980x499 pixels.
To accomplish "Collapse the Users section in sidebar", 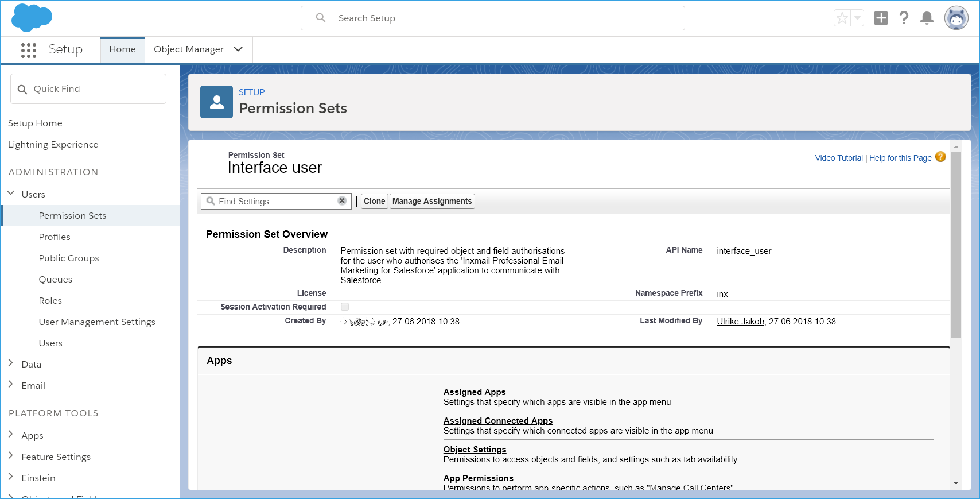I will [10, 194].
